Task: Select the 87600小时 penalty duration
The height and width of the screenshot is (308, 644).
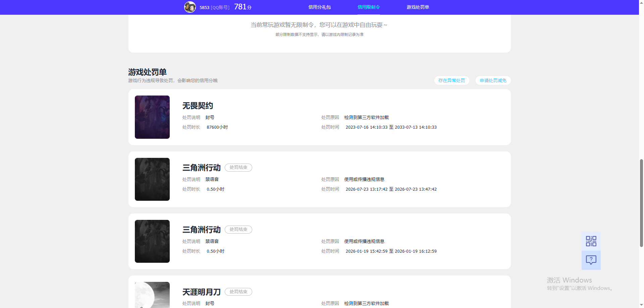Action: (217, 127)
